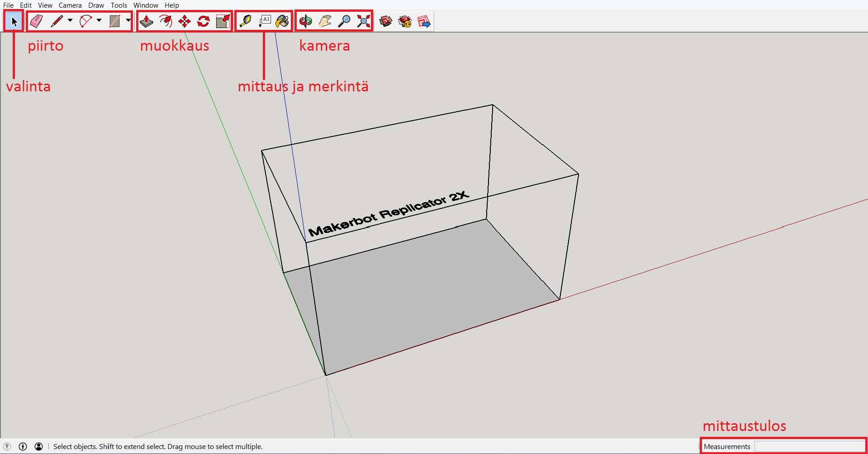Screen dimensions: 868x454
Task: Expand the Rectangle shape dropdown arrow
Action: coord(128,20)
